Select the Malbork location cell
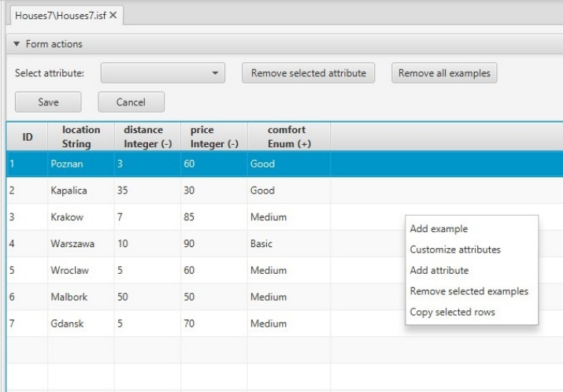 (81, 297)
